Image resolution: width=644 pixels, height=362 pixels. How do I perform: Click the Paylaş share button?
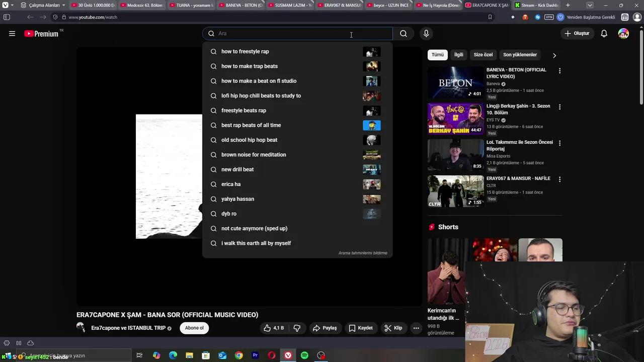pos(325,328)
